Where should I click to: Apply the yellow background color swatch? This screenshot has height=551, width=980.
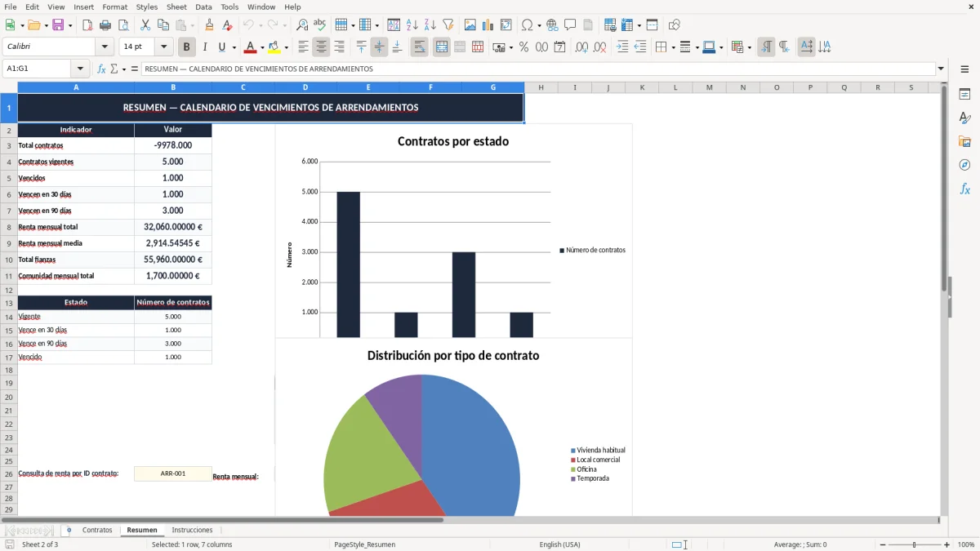pos(274,47)
